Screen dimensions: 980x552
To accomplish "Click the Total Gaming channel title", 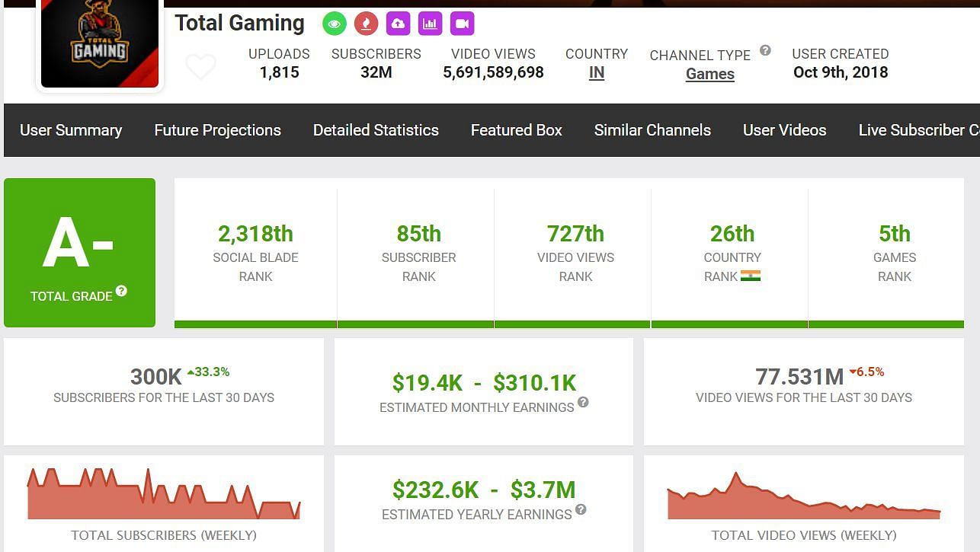I will 239,24.
